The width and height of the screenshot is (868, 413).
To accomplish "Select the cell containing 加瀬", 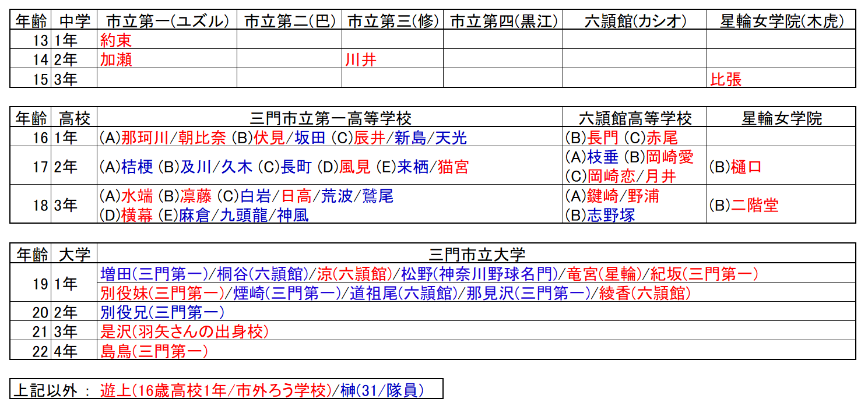I will [167, 59].
